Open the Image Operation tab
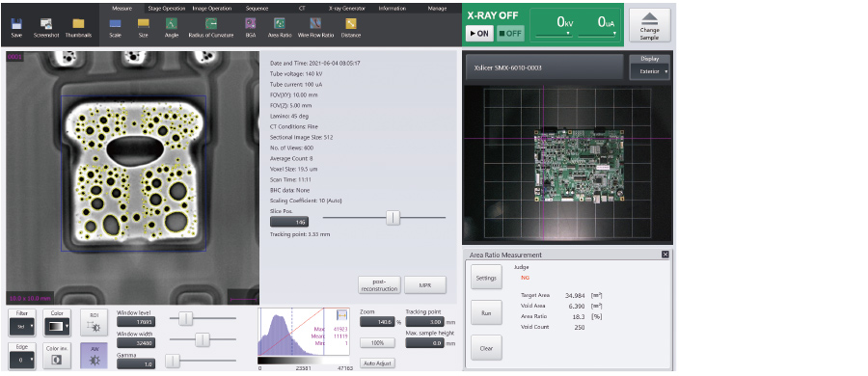The image size is (868, 376). (212, 9)
